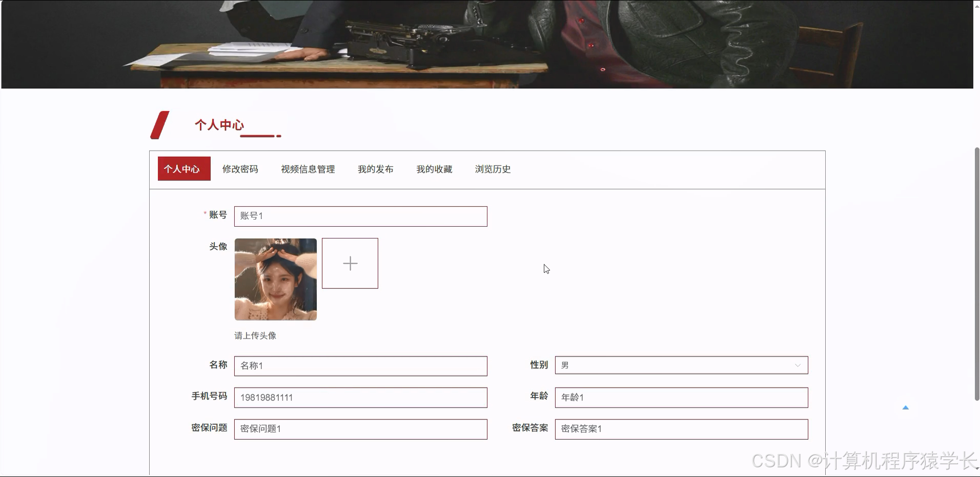
Task: Switch to the 修改密码 tab
Action: click(x=240, y=169)
